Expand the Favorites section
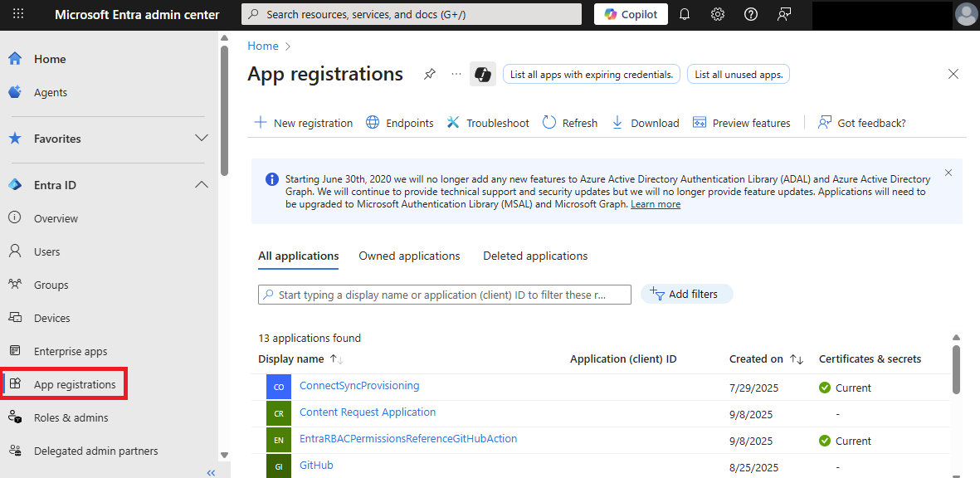 tap(201, 139)
